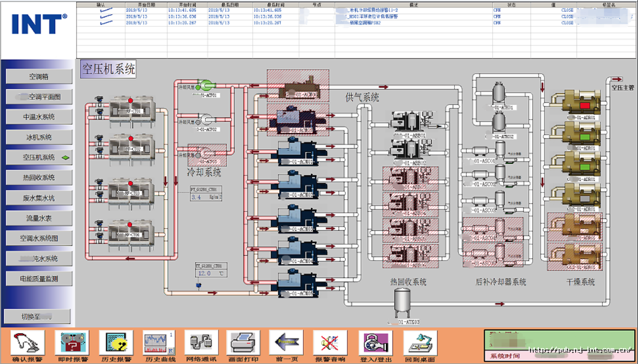Open the 空调箱 page
The height and width of the screenshot is (364, 638).
[39, 76]
